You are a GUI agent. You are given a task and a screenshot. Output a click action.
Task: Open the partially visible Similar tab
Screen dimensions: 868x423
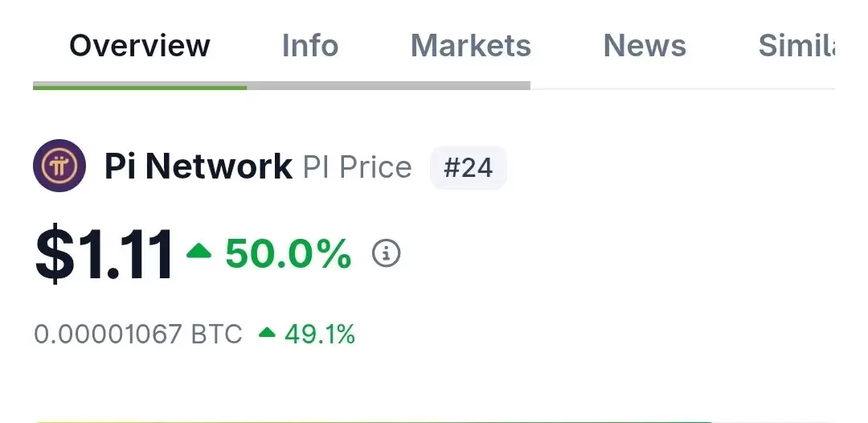click(x=796, y=45)
